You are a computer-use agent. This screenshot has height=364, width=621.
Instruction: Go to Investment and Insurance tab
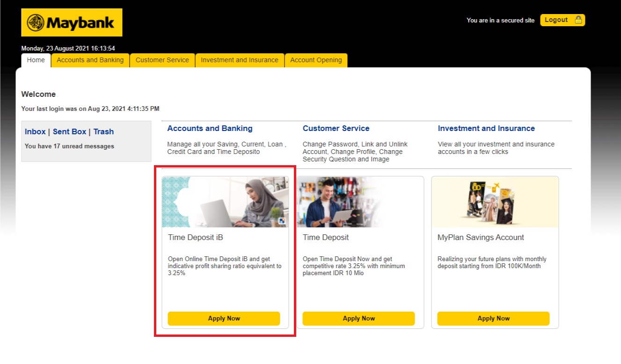(240, 60)
